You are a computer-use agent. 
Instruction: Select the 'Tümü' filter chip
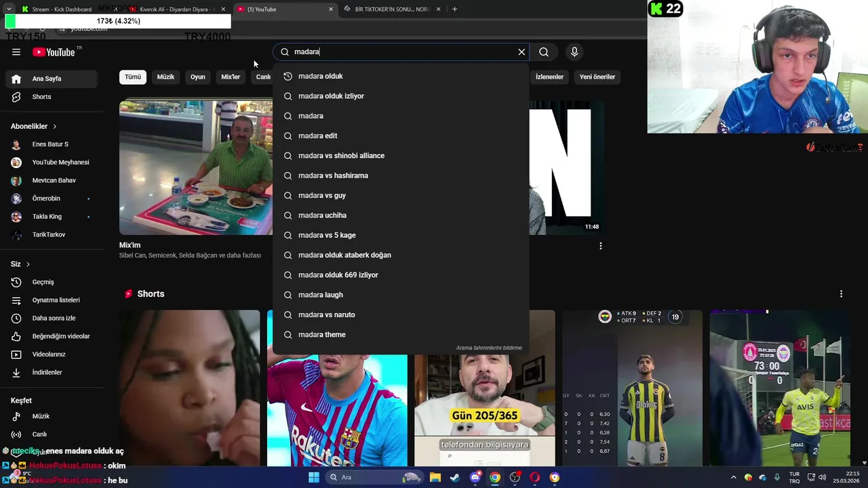(x=133, y=77)
